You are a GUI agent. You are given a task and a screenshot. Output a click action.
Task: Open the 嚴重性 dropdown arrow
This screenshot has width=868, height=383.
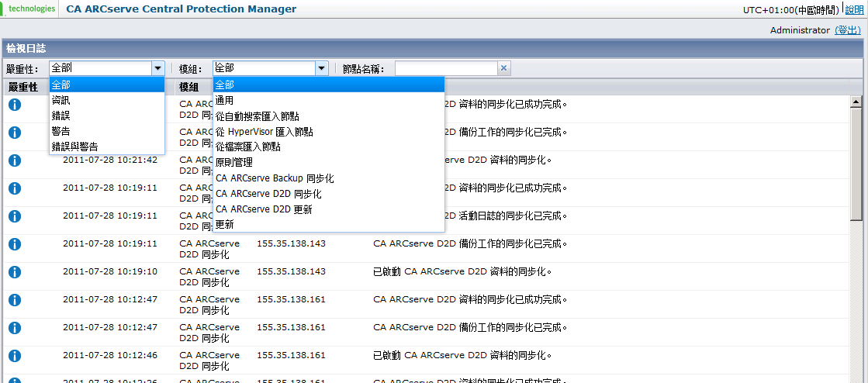click(x=157, y=69)
